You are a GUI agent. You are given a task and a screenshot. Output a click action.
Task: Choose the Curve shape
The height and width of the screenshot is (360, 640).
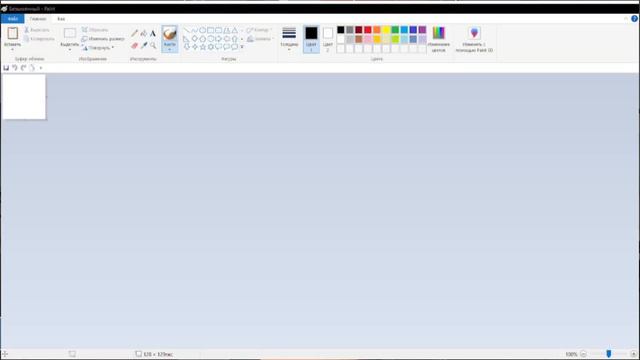coord(195,30)
